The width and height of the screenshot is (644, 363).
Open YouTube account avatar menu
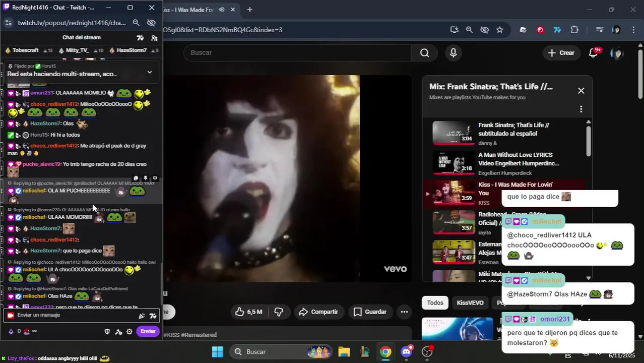[616, 53]
